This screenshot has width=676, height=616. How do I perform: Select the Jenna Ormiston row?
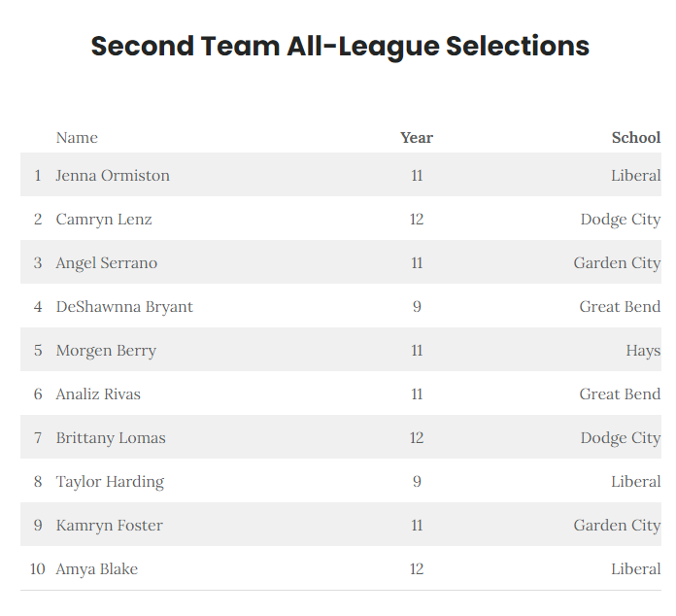click(x=341, y=175)
